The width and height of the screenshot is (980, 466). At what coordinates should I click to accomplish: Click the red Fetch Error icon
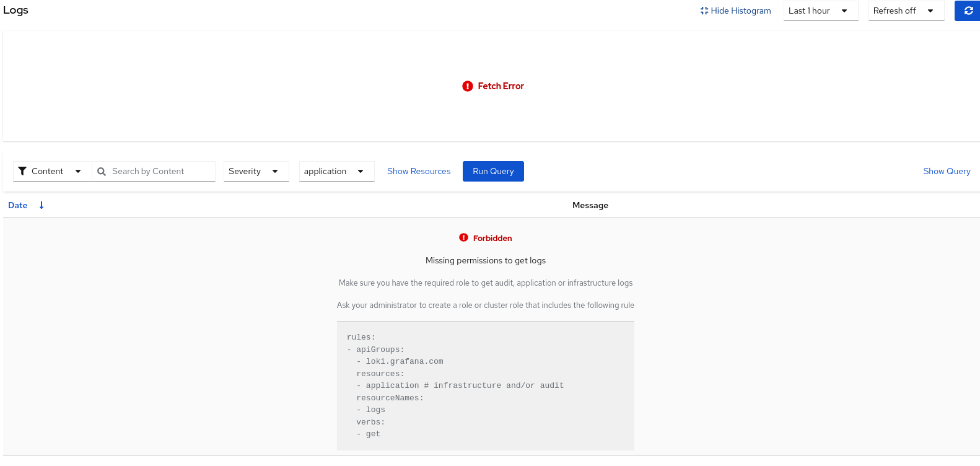(x=468, y=86)
